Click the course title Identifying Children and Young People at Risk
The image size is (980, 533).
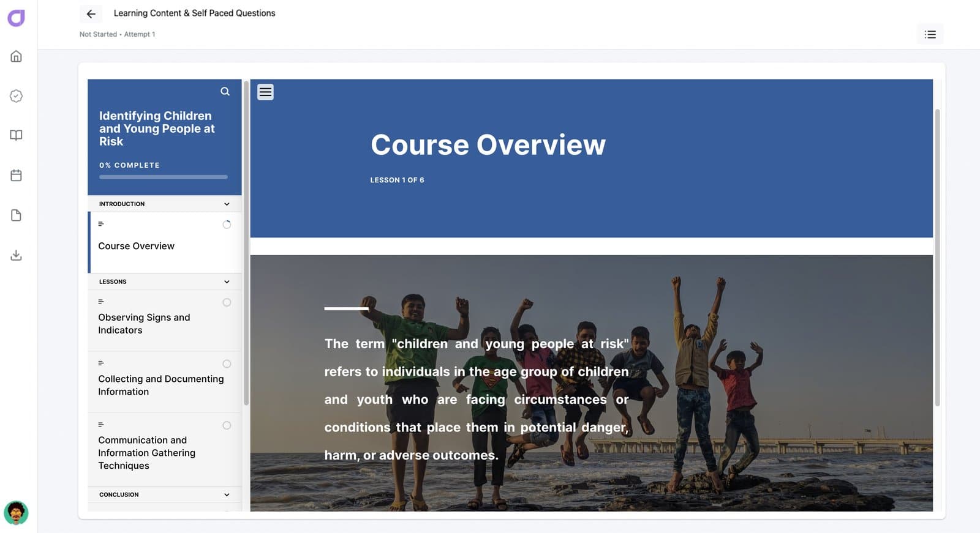tap(157, 129)
